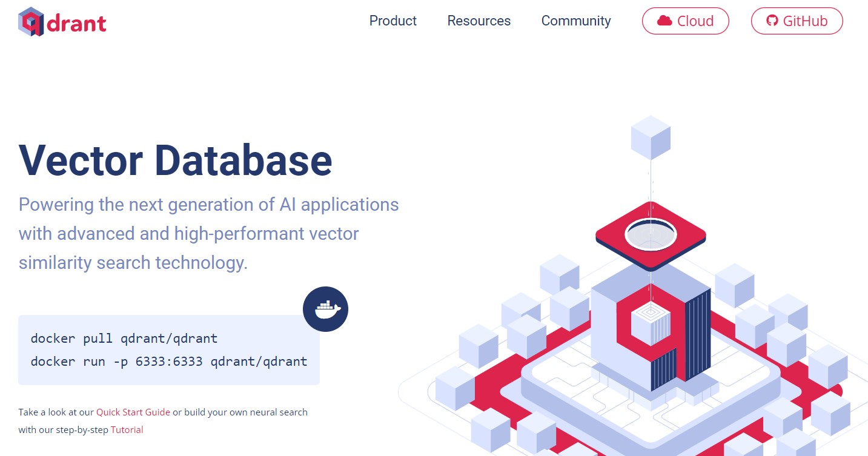Open the Quick Start Guide link
Image resolution: width=868 pixels, height=456 pixels.
[x=133, y=412]
